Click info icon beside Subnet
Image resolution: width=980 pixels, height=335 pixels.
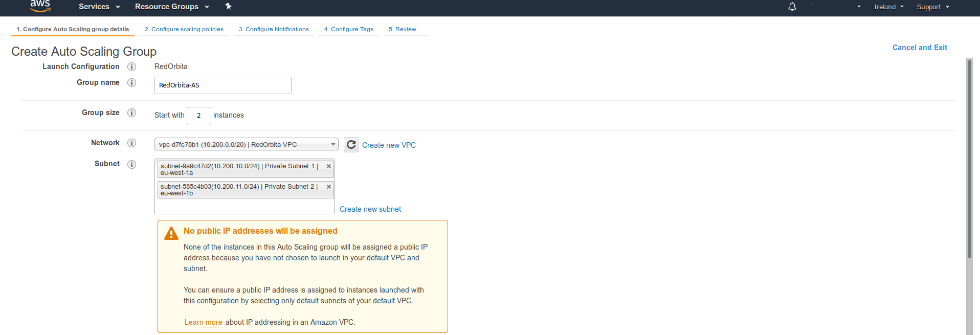click(131, 164)
